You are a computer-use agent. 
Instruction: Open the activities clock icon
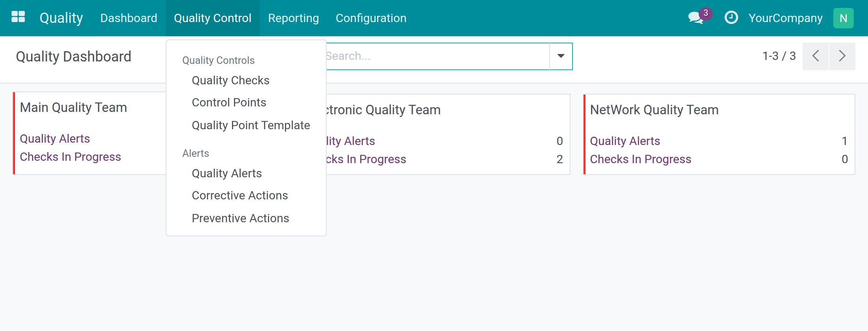point(731,18)
